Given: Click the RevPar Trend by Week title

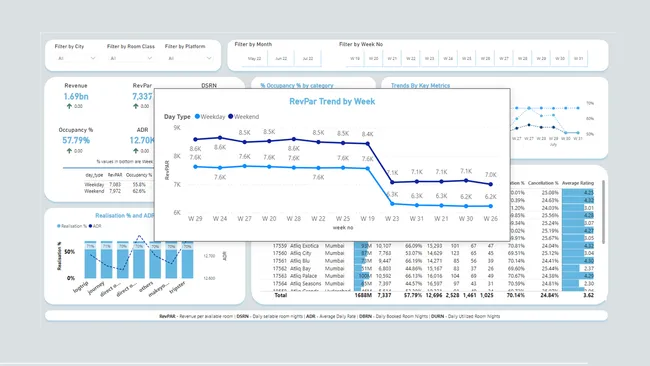Looking at the screenshot, I should (332, 101).
